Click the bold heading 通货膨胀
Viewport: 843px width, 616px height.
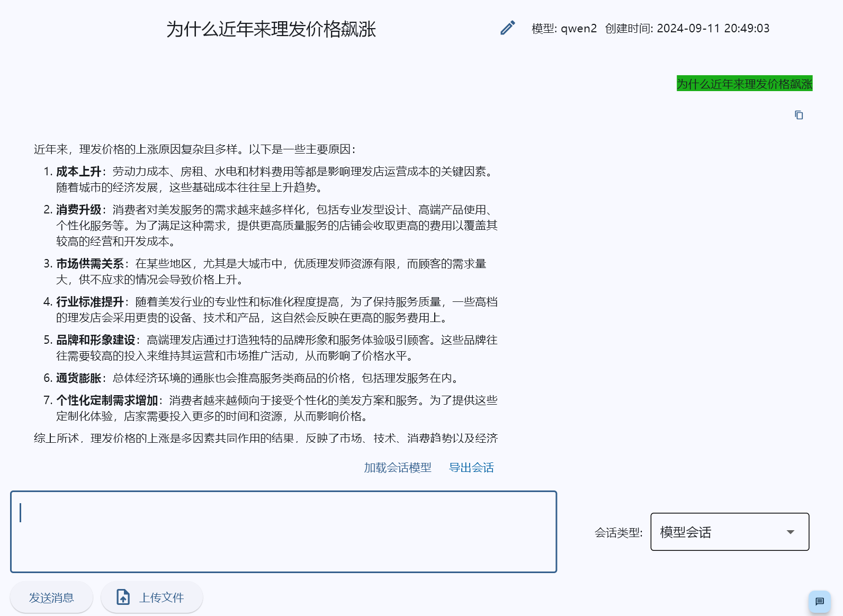click(x=78, y=378)
